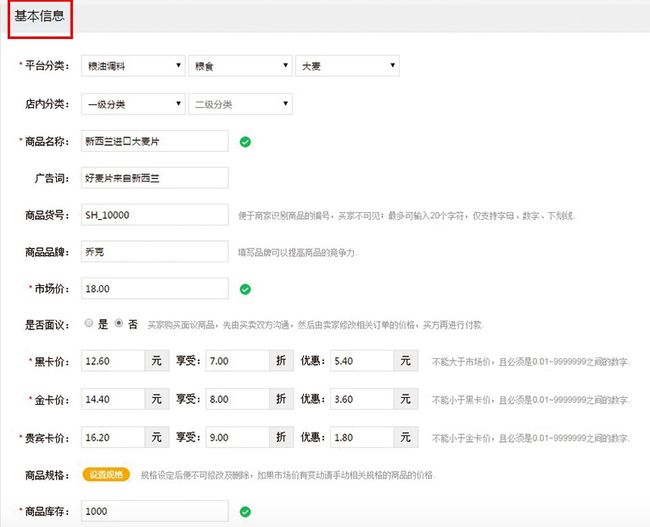The image size is (650, 527).
Task: Click the 商品库存 field showing 1000
Action: tap(155, 511)
